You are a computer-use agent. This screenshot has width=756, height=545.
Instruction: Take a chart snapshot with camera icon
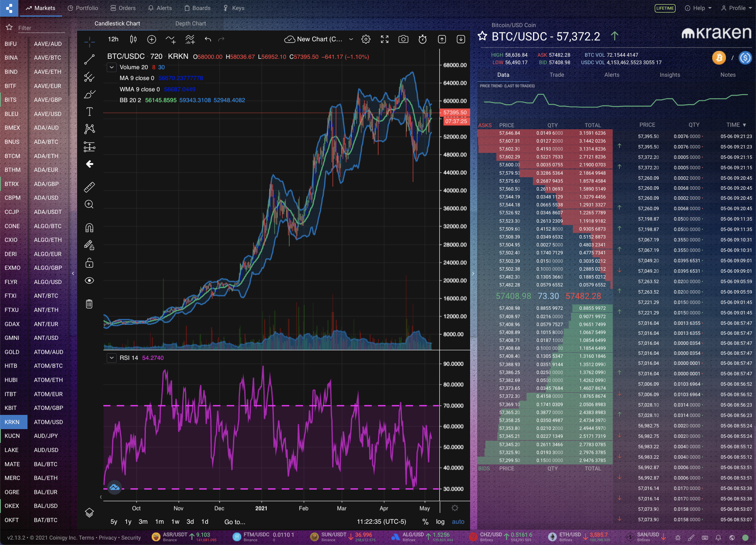pyautogui.click(x=403, y=39)
